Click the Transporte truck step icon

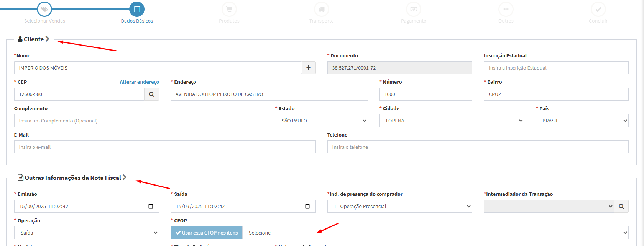click(322, 9)
